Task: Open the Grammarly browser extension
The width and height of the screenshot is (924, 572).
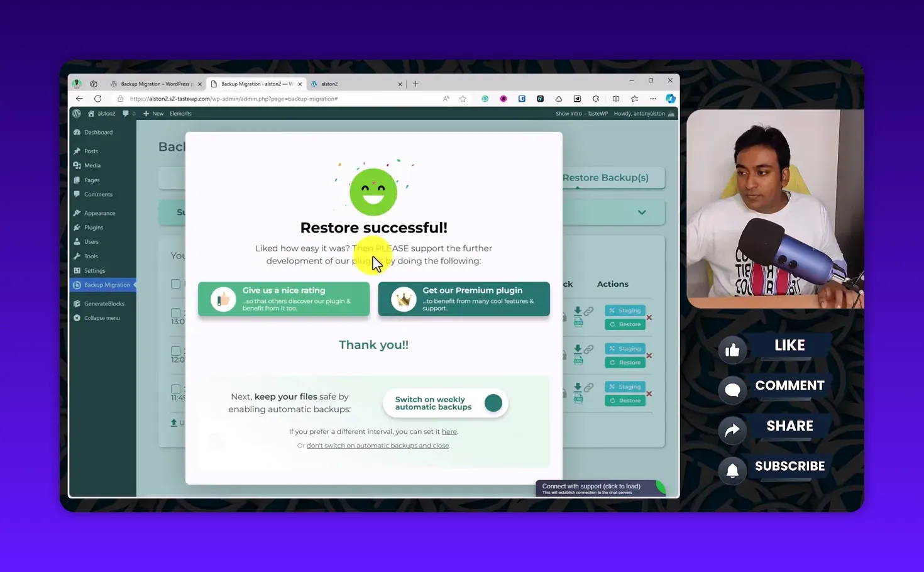Action: click(485, 99)
